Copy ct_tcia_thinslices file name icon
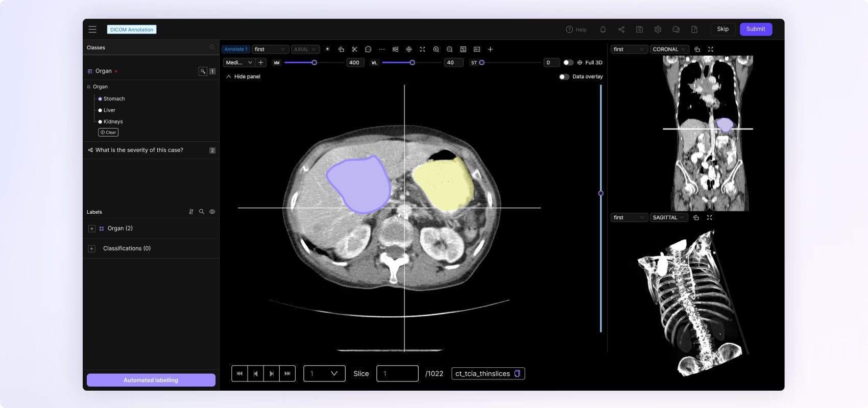This screenshot has height=408, width=868. (x=517, y=374)
